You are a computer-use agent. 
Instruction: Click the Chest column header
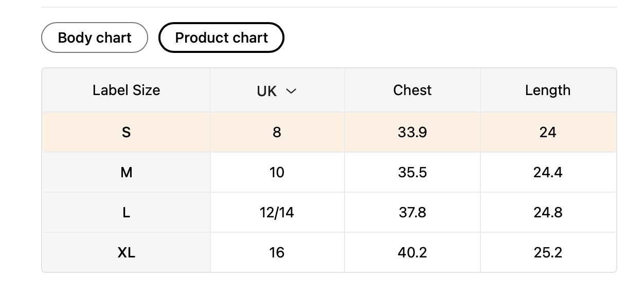[412, 90]
